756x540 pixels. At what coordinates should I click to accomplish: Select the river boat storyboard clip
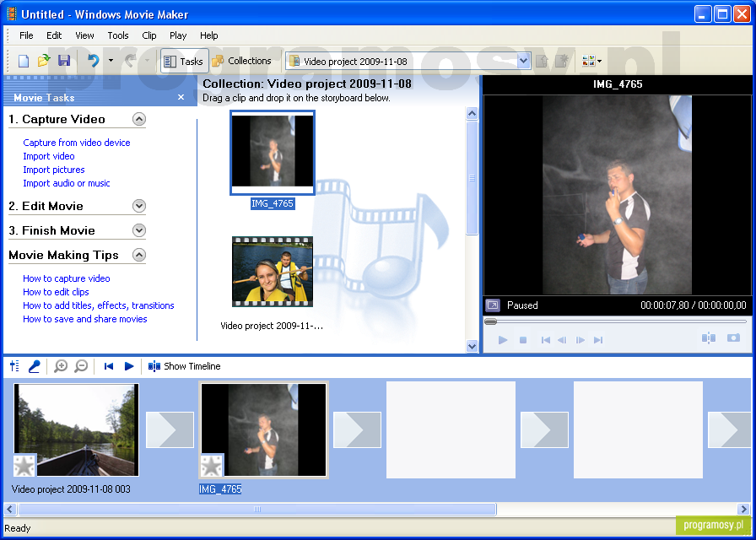click(76, 430)
